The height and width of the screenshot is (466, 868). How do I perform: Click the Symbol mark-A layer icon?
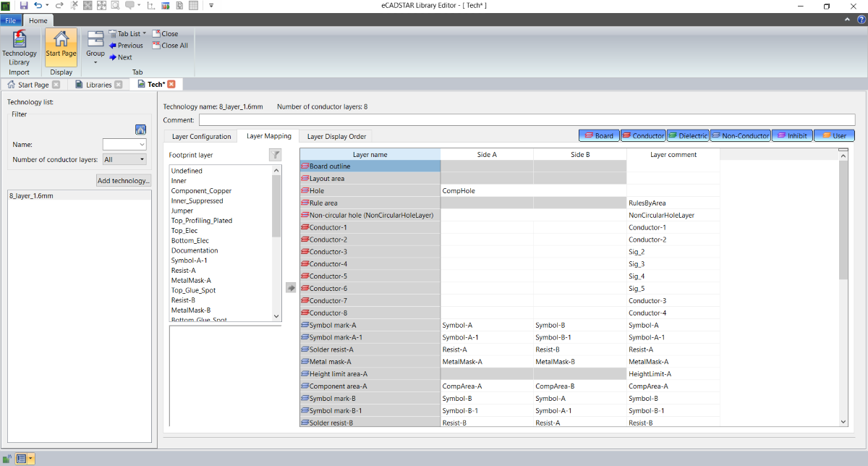305,325
